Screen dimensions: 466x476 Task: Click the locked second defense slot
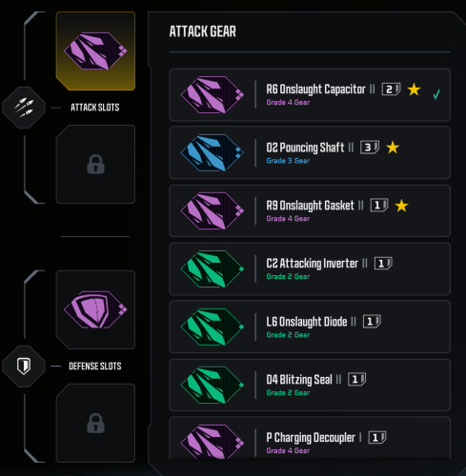click(95, 423)
